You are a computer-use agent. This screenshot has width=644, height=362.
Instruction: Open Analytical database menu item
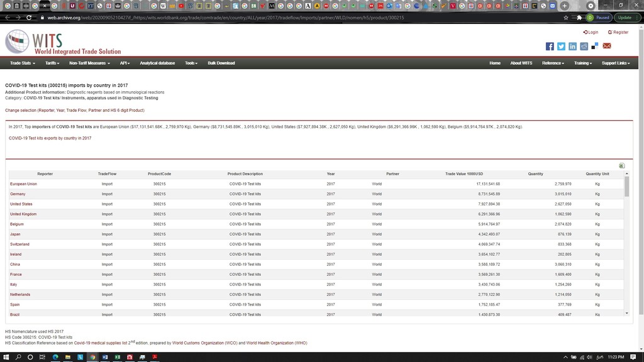coord(157,63)
